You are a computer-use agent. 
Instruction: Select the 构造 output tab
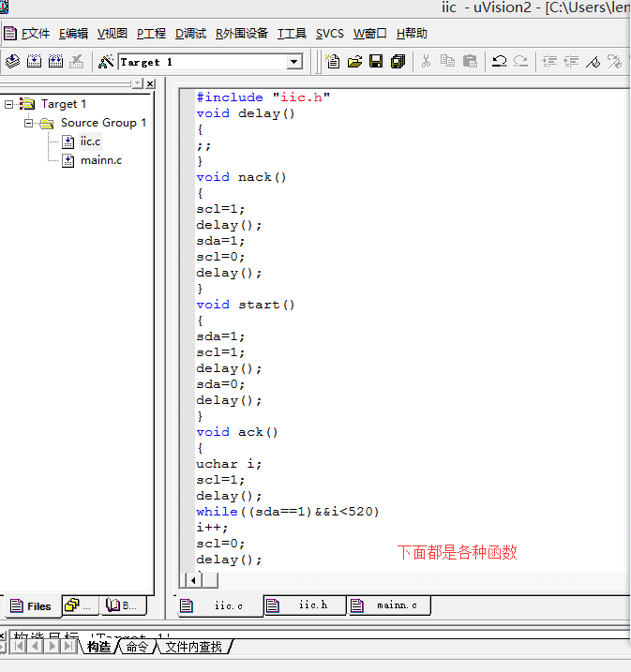[98, 647]
